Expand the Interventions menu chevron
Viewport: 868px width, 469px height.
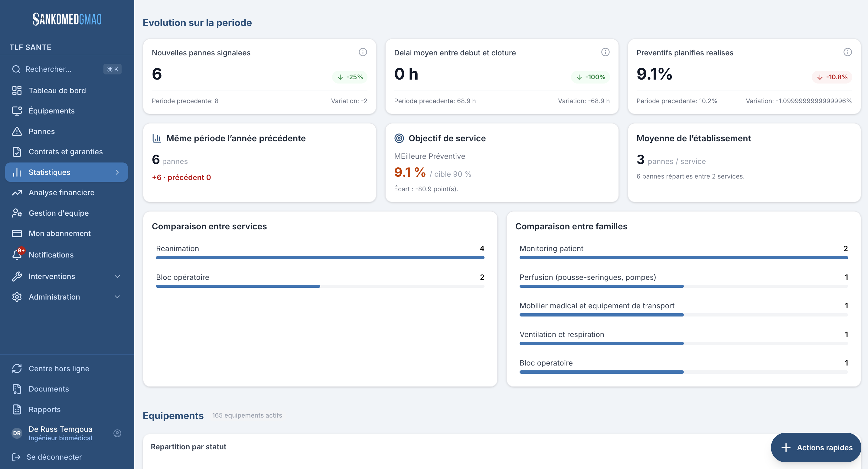[117, 277]
